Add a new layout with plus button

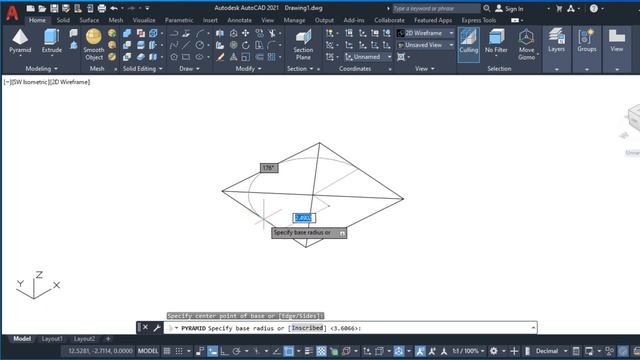(108, 339)
